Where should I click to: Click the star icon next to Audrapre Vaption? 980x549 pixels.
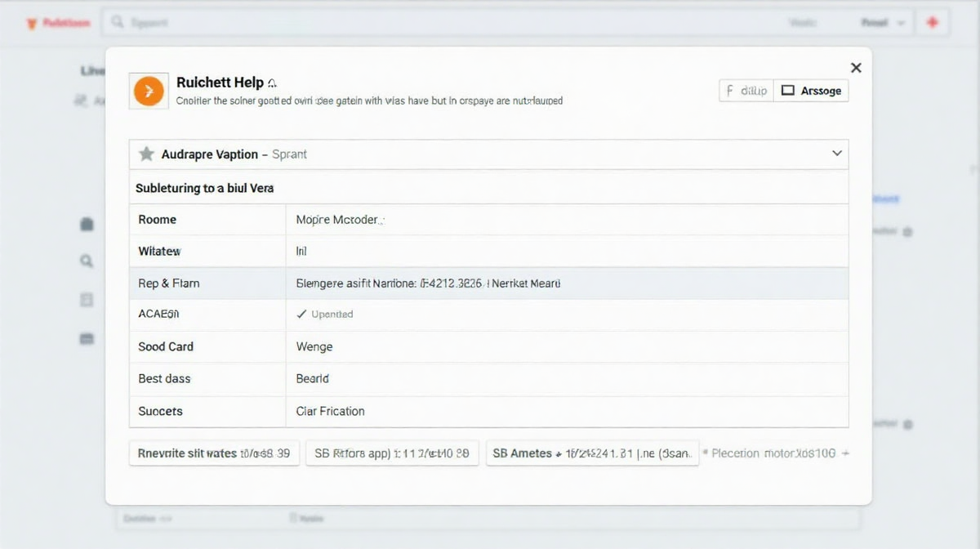click(146, 154)
